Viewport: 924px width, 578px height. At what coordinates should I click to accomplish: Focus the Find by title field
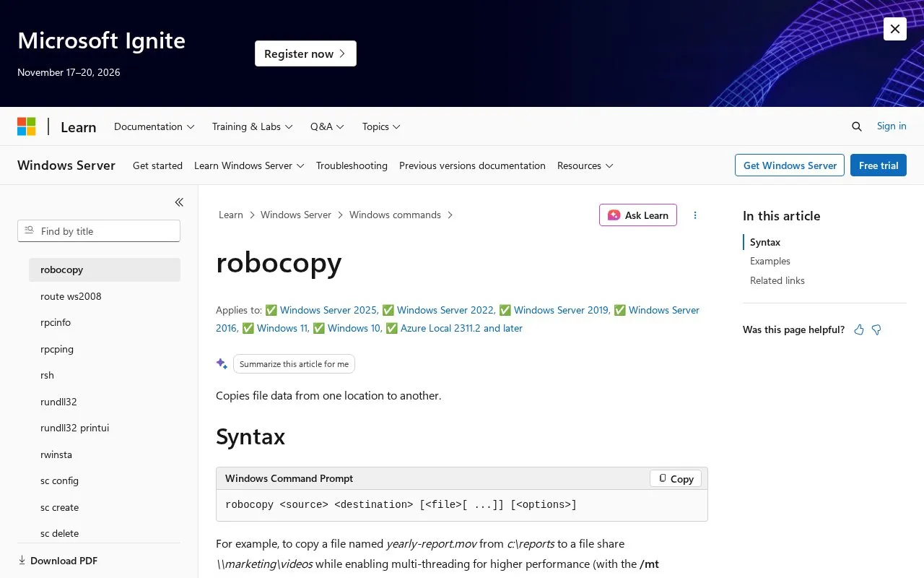click(99, 231)
